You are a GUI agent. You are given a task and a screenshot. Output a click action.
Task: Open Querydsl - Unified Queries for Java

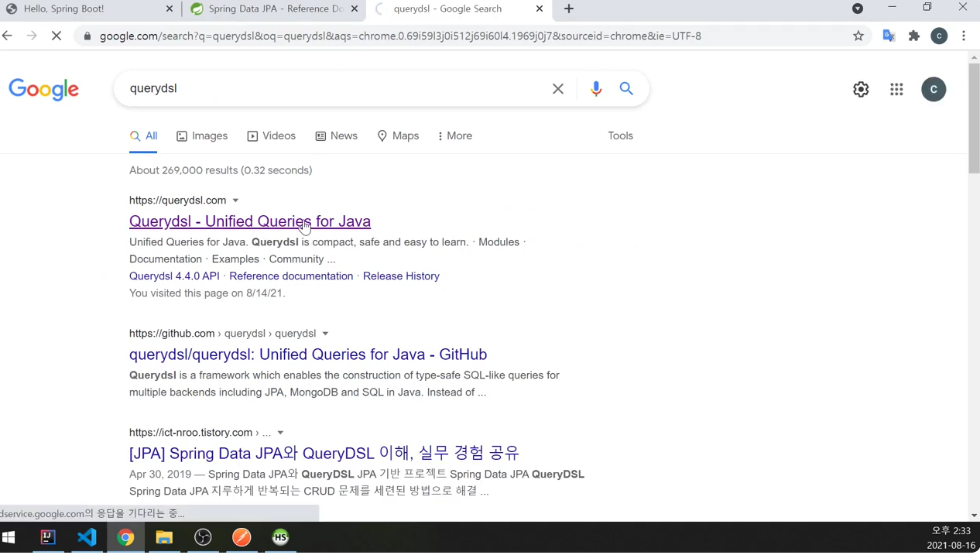pyautogui.click(x=250, y=221)
